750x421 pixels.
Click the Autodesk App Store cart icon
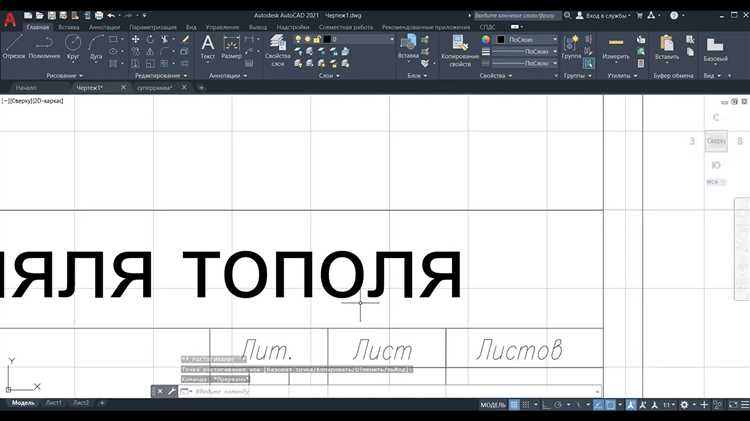click(x=640, y=15)
